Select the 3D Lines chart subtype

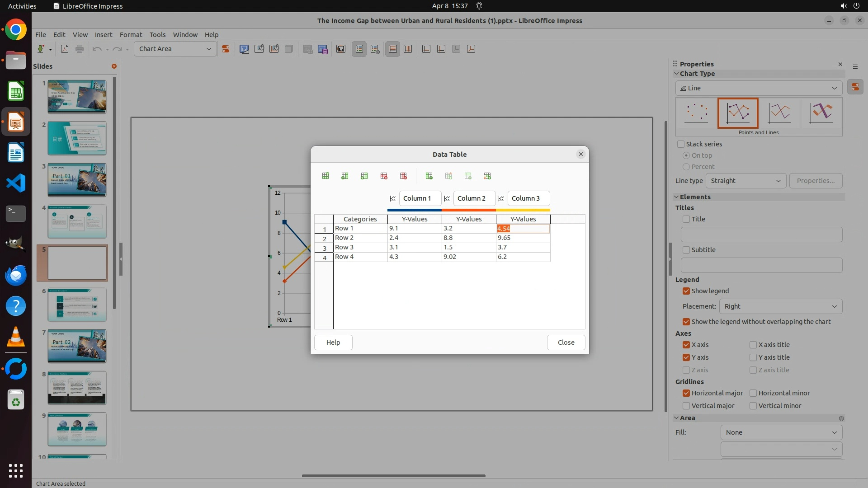pos(821,113)
